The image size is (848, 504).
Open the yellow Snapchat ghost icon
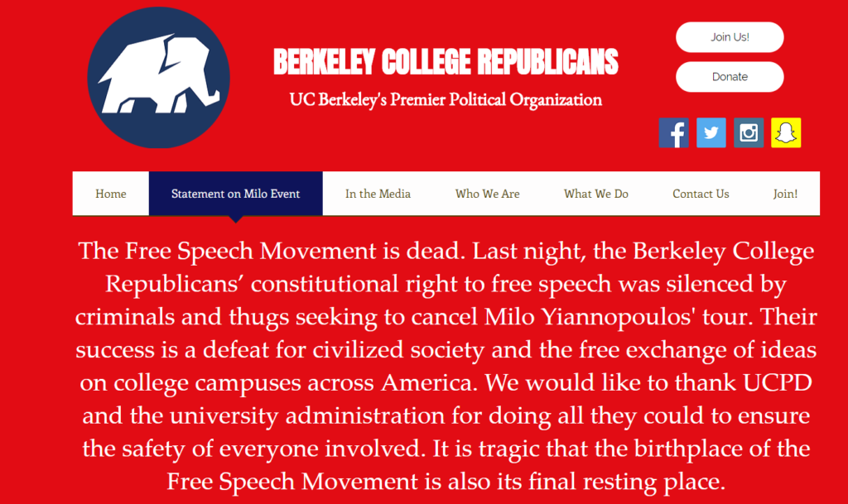pyautogui.click(x=786, y=132)
